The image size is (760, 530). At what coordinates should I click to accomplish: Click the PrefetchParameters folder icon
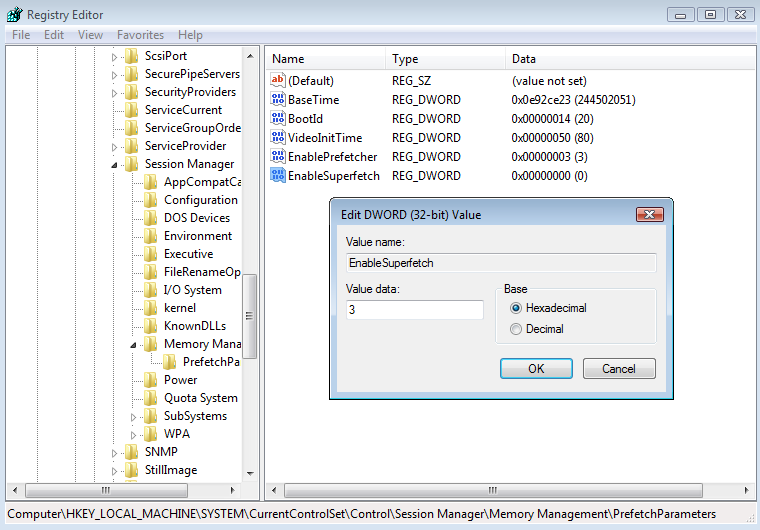[x=170, y=362]
